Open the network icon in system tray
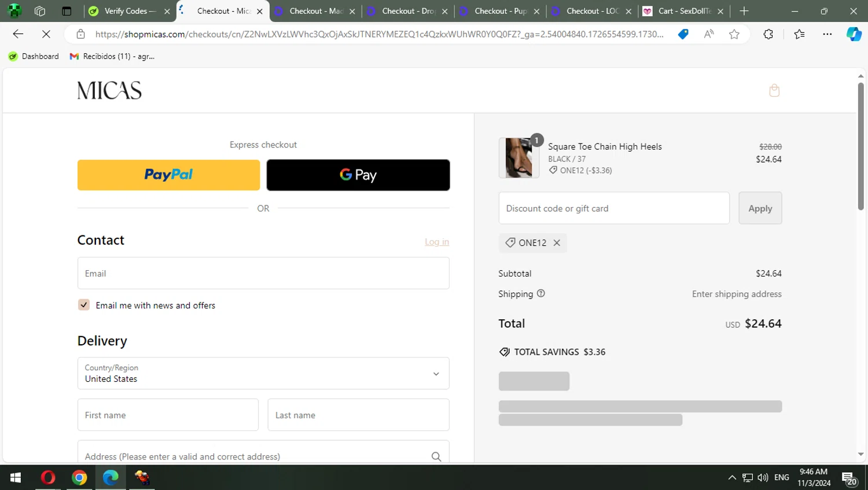 tap(748, 477)
